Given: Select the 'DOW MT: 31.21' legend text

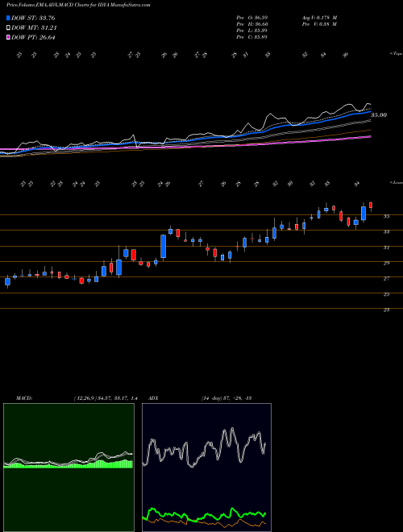Looking at the screenshot, I should coord(34,28).
